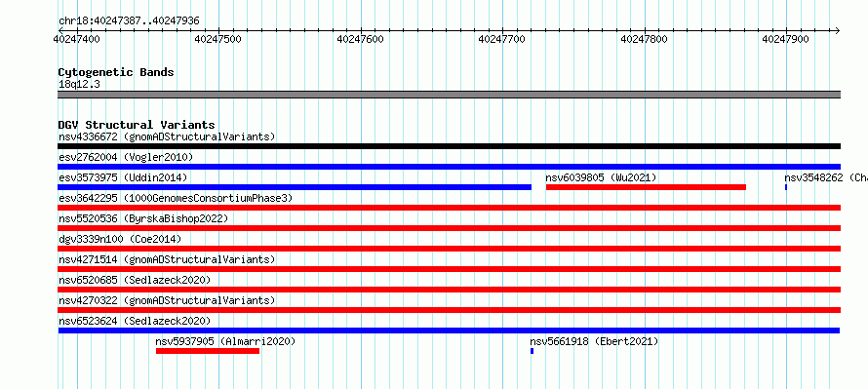Open variant label nsv4336672 (gnomADStructuralVariants)
This screenshot has height=389, width=868.
(167, 136)
